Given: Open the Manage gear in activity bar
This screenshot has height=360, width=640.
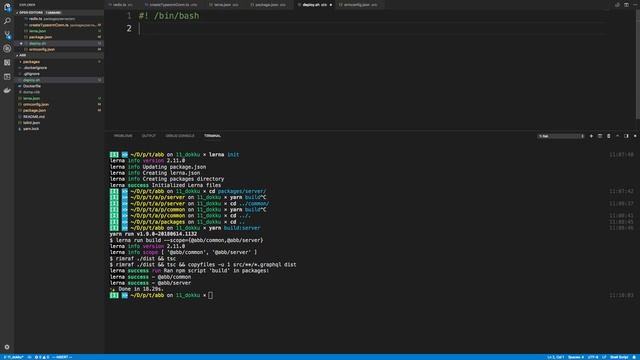Looking at the screenshot, I should click(x=7, y=347).
